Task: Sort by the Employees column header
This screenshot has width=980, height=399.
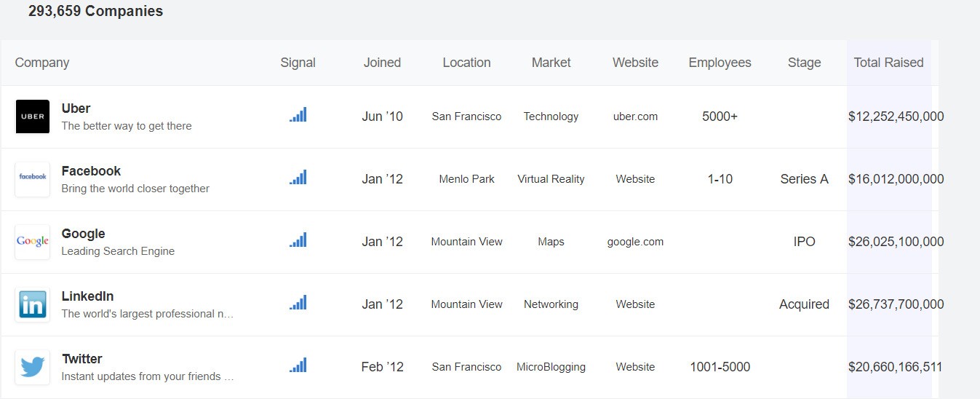Action: 720,63
